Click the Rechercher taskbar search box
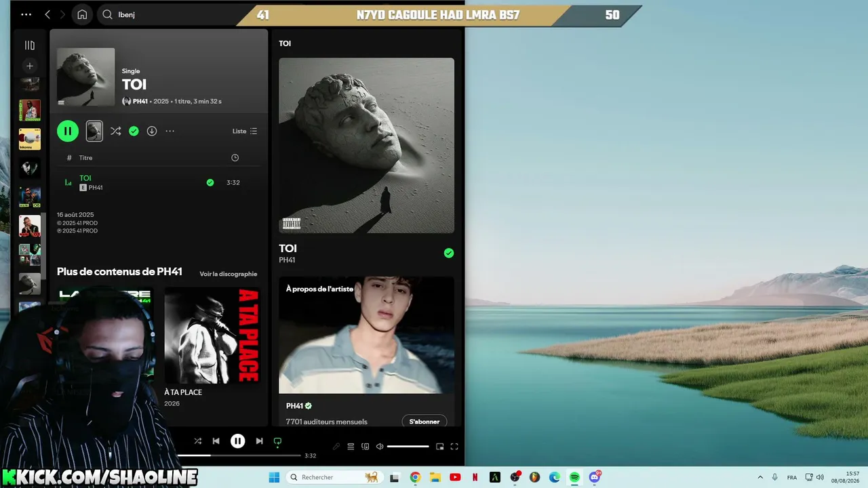This screenshot has width=868, height=488. point(334,477)
